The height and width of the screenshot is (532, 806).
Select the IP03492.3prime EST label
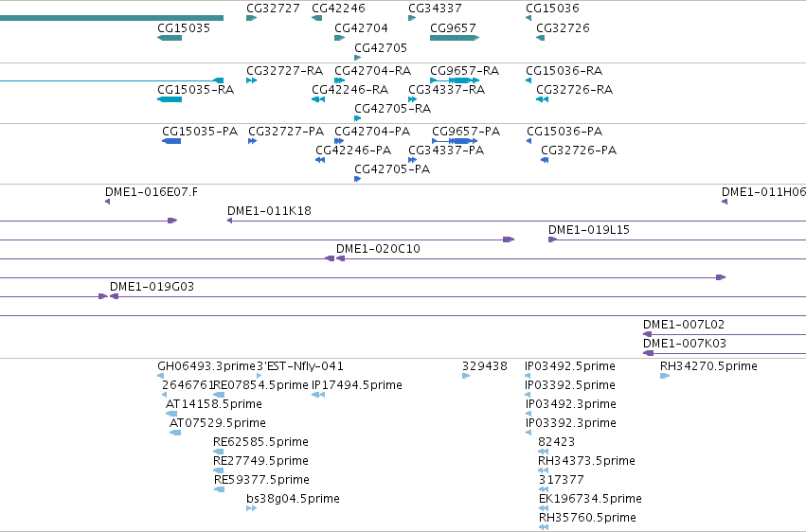570,404
